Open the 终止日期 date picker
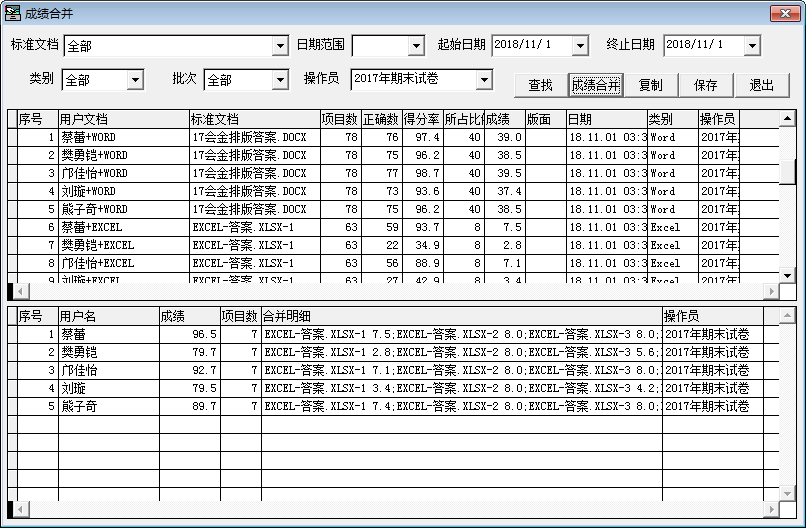The width and height of the screenshot is (806, 528). 752,46
